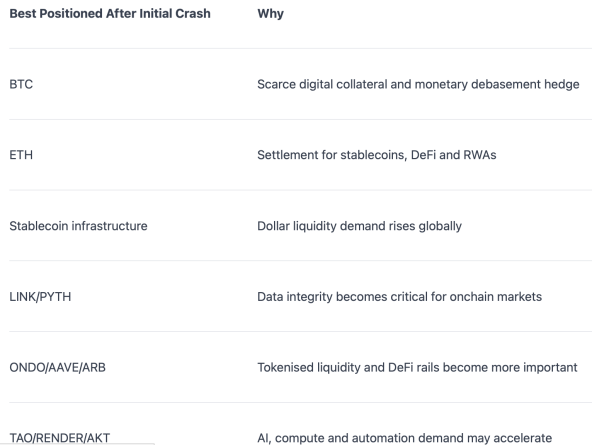Click the BTC cell in the table
Image resolution: width=592 pixels, height=445 pixels.
pyautogui.click(x=21, y=84)
